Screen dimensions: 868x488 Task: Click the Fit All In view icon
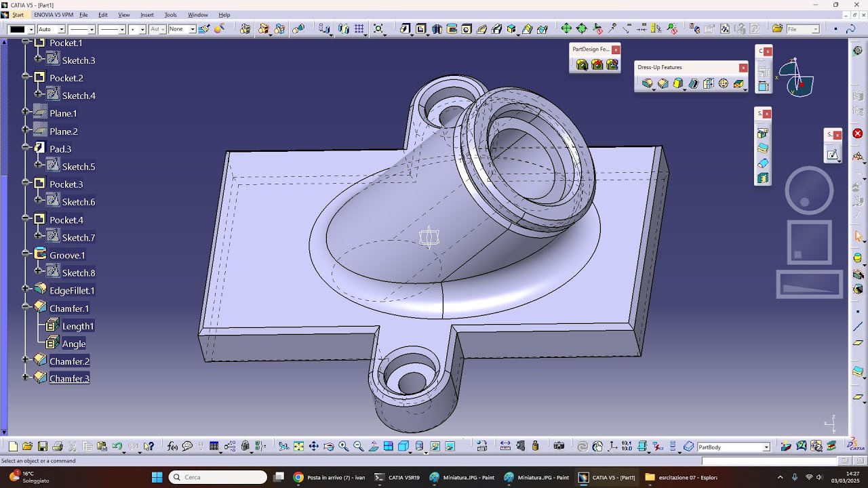pyautogui.click(x=298, y=446)
